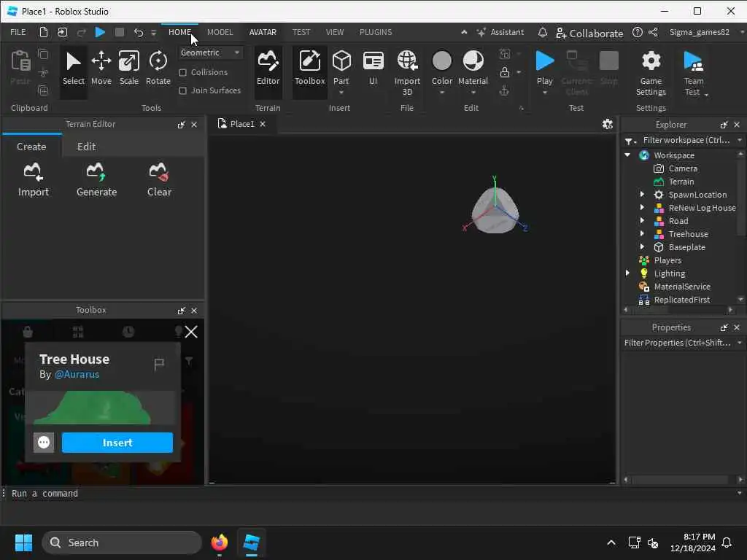Open the Material dropdown arrow
Screen dimensions: 747x560
(473, 93)
